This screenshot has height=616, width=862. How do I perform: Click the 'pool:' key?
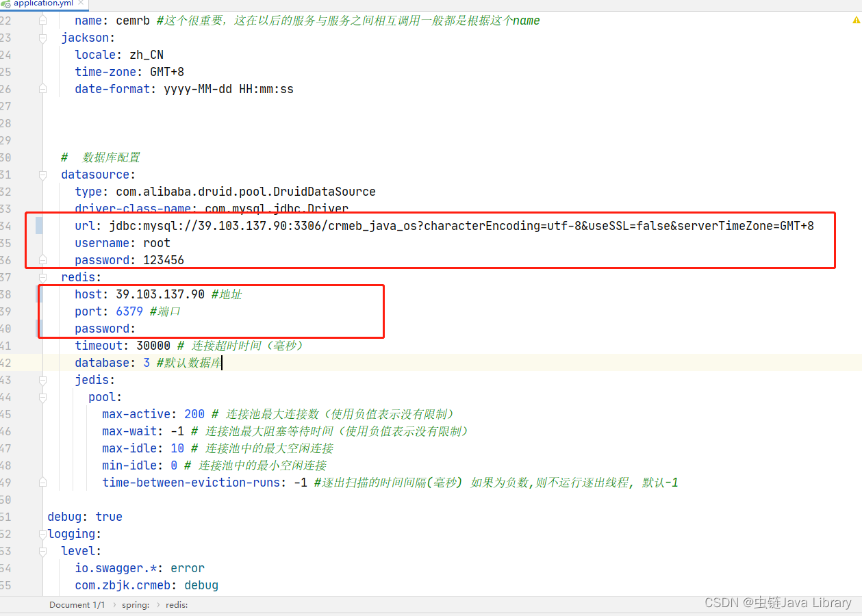pos(105,397)
